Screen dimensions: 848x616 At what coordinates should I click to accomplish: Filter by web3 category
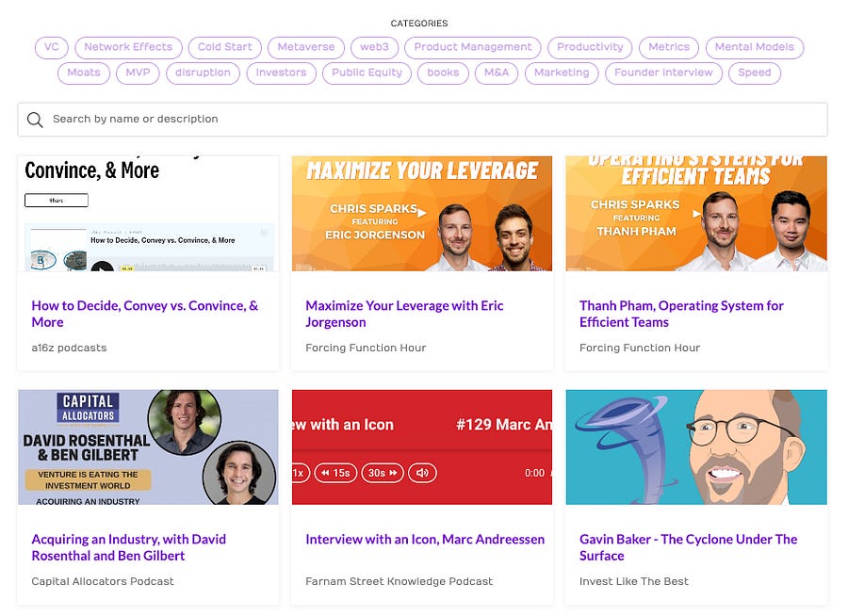pyautogui.click(x=374, y=47)
